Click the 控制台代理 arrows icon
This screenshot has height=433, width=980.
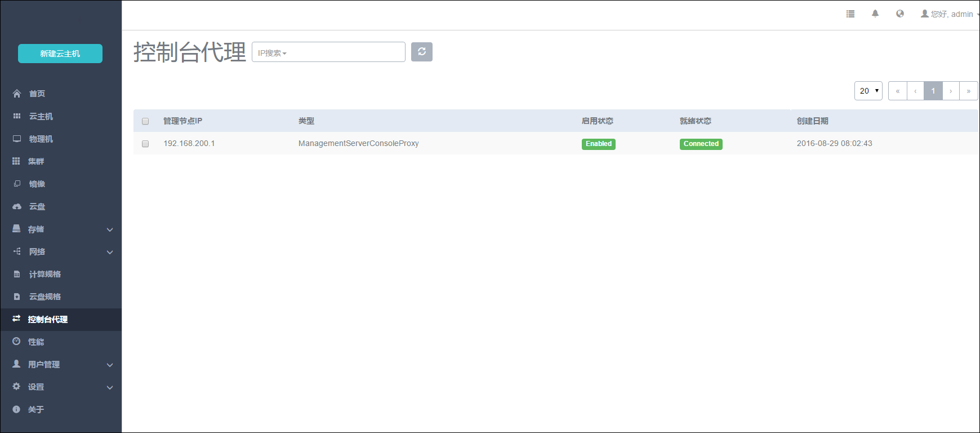(16, 319)
